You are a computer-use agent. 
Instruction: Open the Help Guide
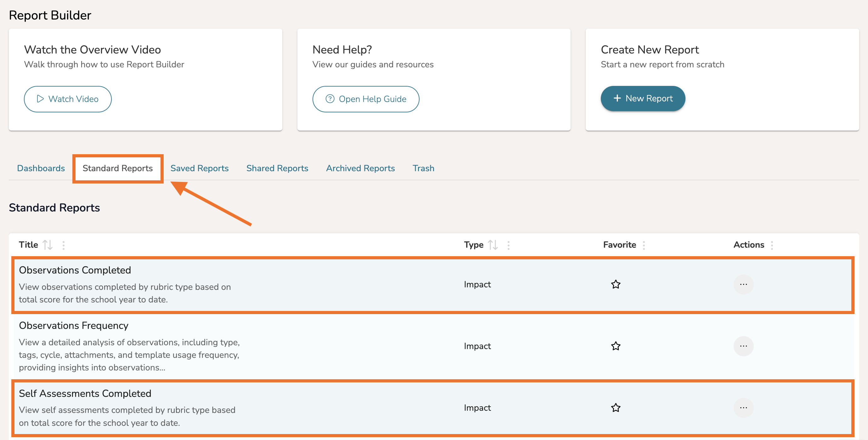pyautogui.click(x=366, y=99)
